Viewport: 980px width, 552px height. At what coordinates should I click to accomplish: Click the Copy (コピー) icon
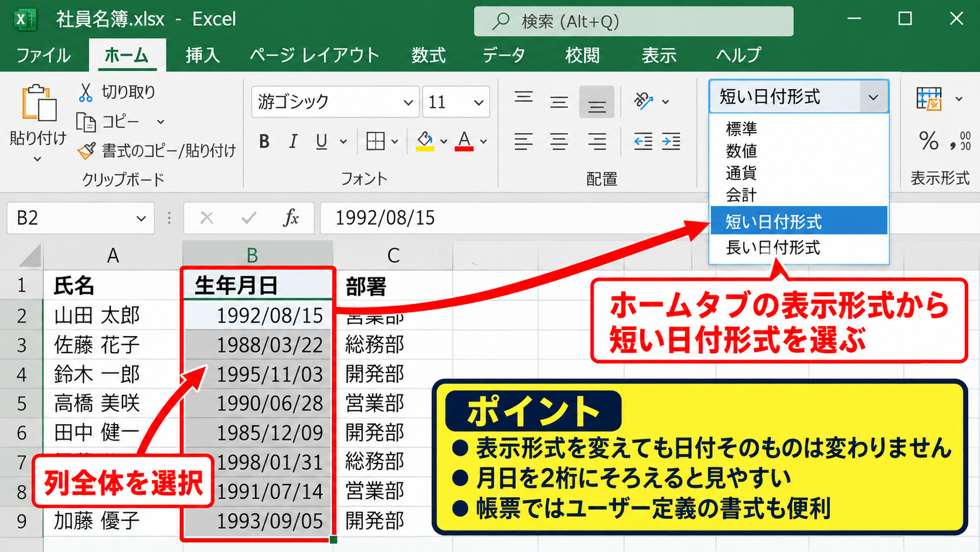pos(86,122)
